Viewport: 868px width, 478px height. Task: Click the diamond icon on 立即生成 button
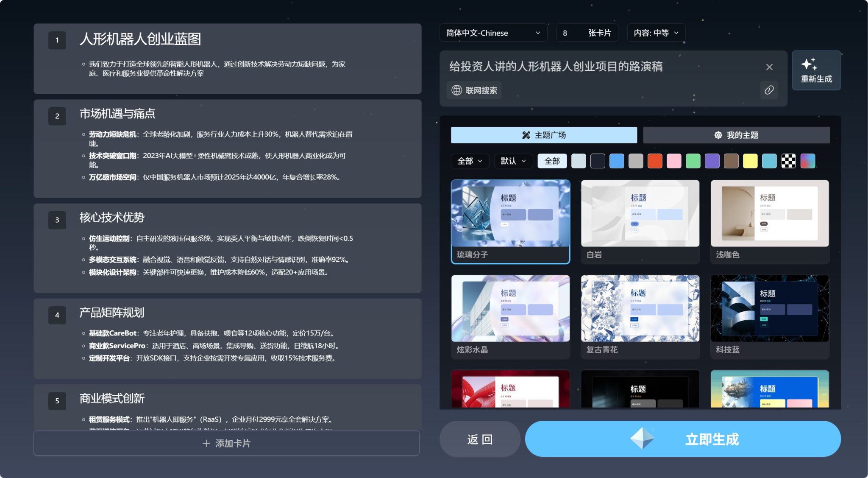pyautogui.click(x=642, y=439)
